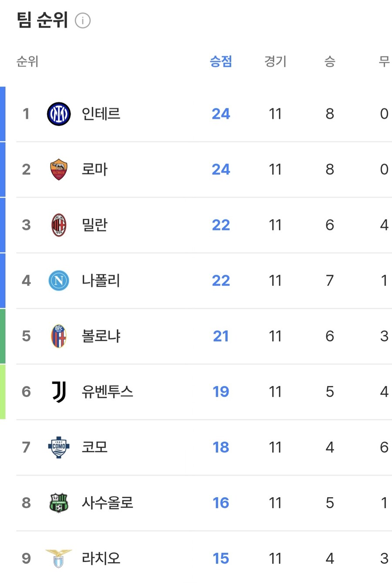Image resolution: width=392 pixels, height=583 pixels.
Task: Select the Lazio eagle emblem
Action: point(59,558)
